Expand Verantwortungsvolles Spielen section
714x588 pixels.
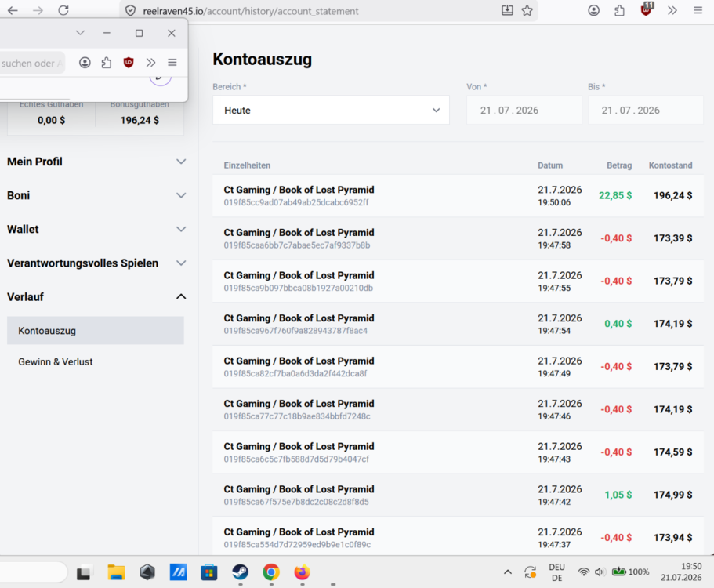(96, 263)
